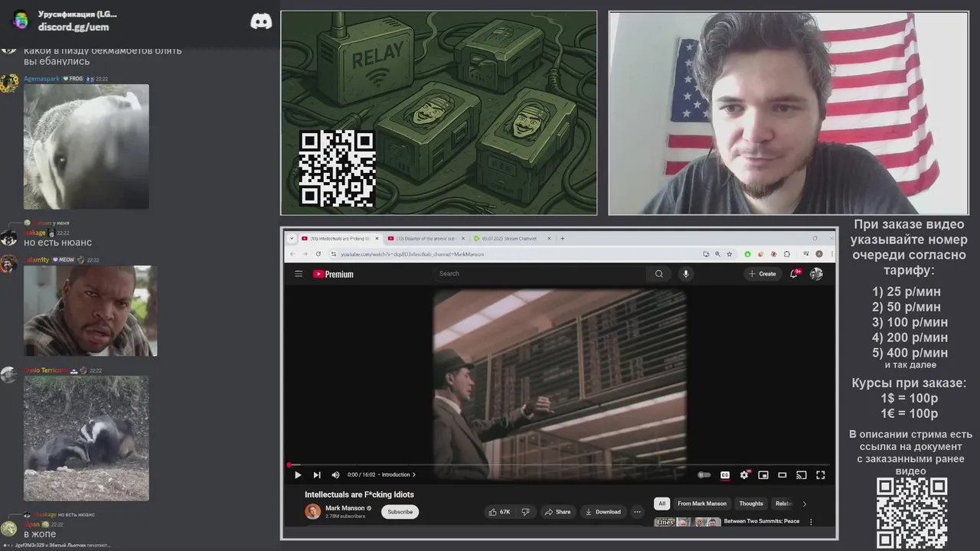
Task: Search with voice microphone
Action: click(x=686, y=273)
